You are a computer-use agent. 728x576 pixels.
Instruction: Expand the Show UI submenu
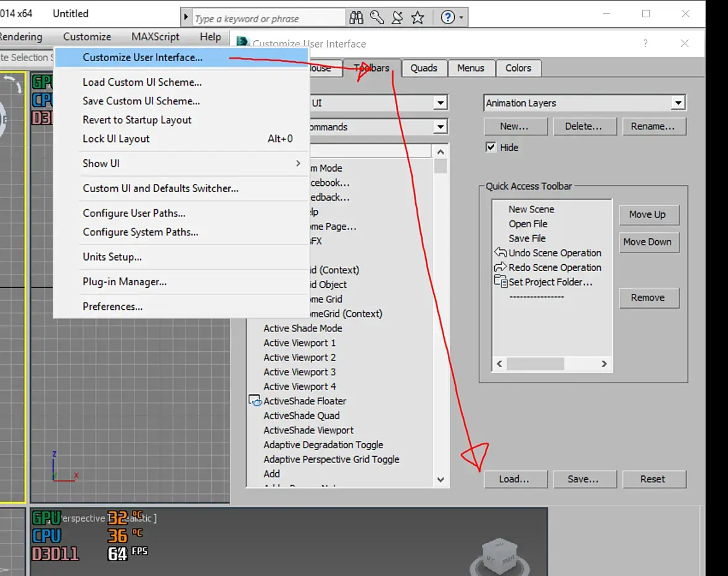(x=181, y=164)
